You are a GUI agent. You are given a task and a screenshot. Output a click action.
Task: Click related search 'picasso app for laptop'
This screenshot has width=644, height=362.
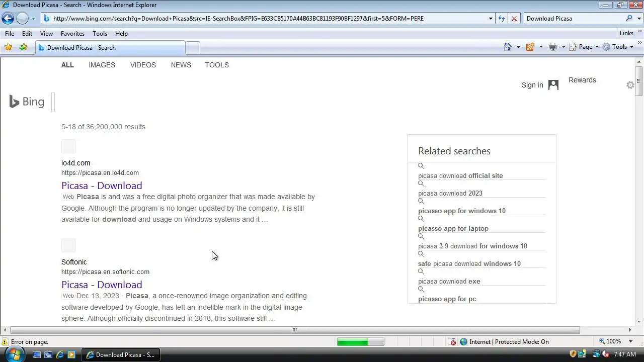click(453, 228)
